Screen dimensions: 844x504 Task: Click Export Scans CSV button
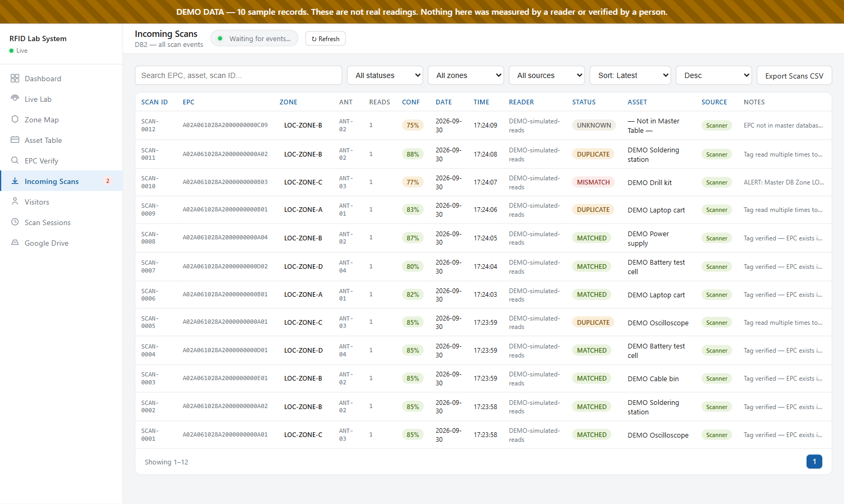794,75
